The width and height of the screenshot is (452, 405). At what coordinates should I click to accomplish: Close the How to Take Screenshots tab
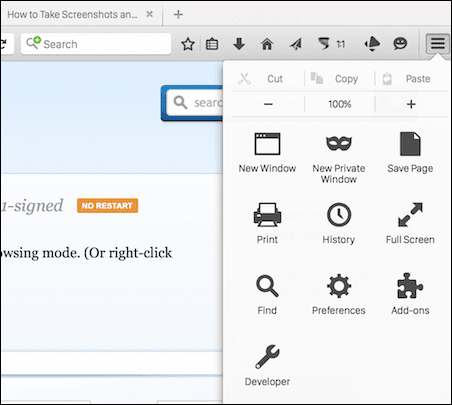pos(150,14)
